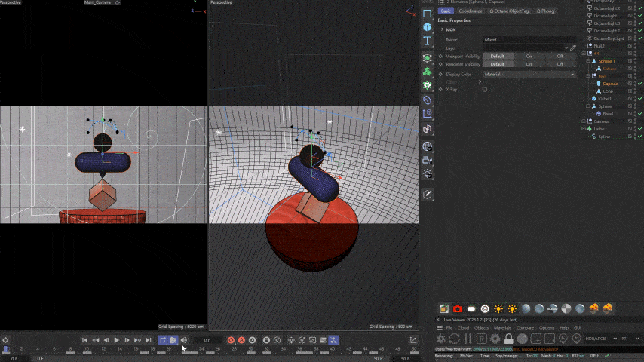
Task: Click the Live Viewer render region icon
Action: click(x=535, y=339)
